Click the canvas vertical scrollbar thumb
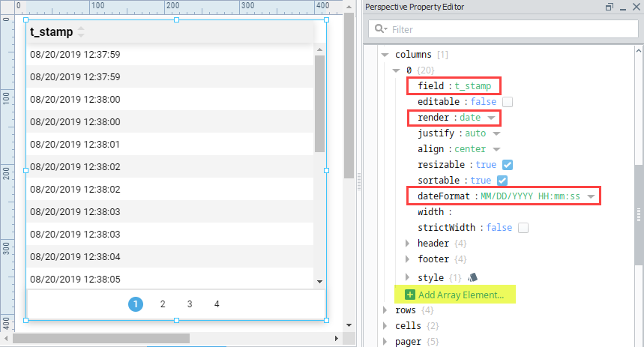This screenshot has width=644, height=347. click(349, 96)
